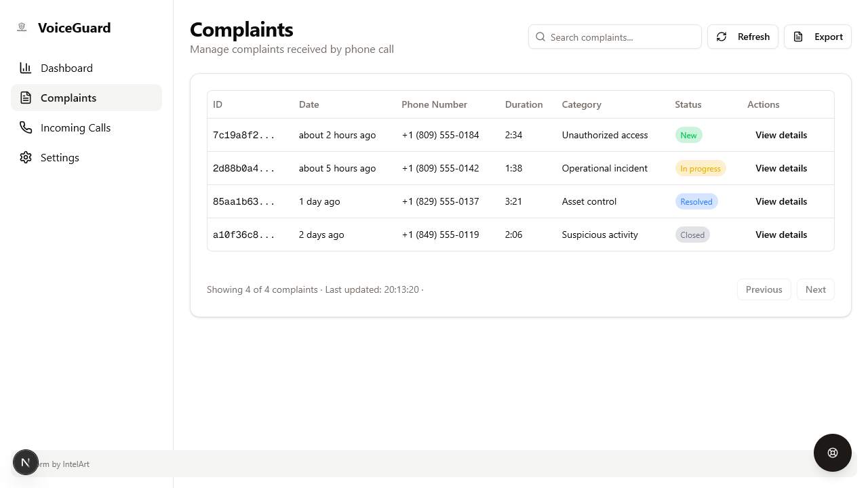Click the Search complaints input field
The image size is (868, 488).
click(615, 37)
